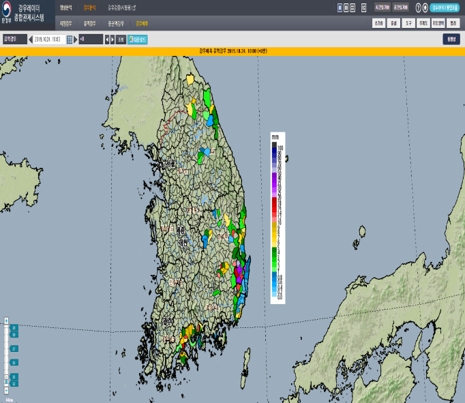Click the fourth layout icon in header
The height and width of the screenshot is (403, 465).
click(x=364, y=8)
